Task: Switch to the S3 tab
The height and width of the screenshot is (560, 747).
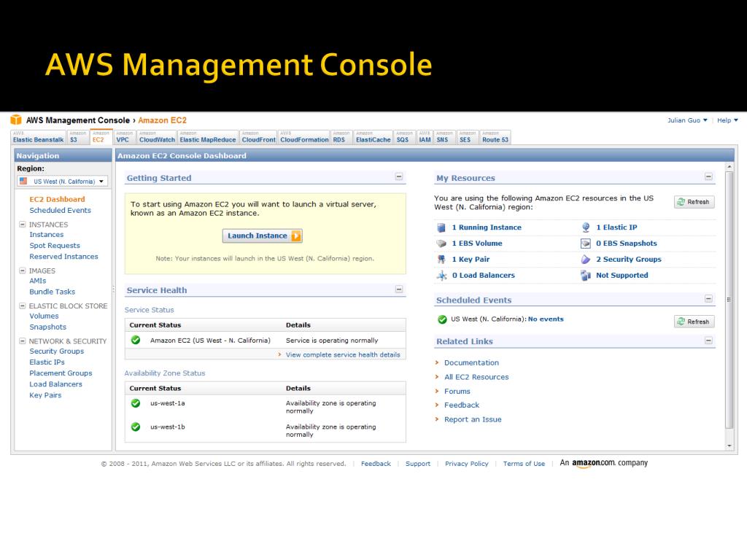Action: pyautogui.click(x=77, y=138)
